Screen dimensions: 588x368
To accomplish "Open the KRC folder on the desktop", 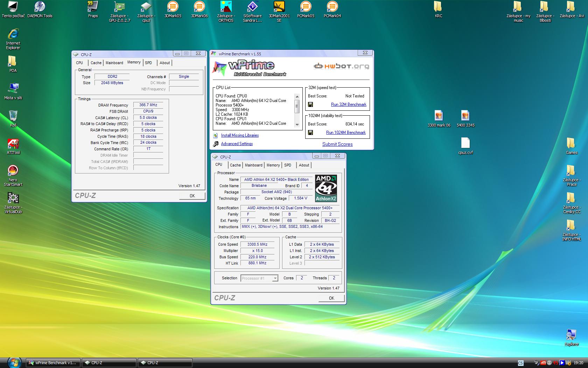I will coord(438,9).
